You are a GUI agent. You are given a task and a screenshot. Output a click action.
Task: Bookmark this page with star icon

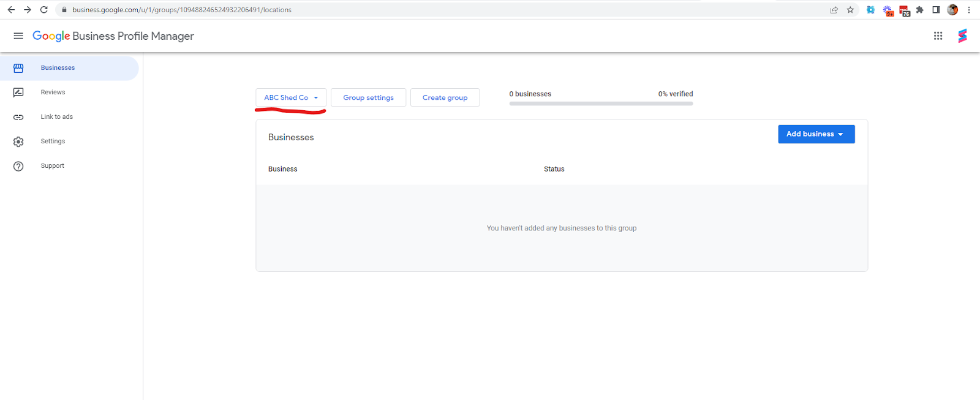click(850, 10)
